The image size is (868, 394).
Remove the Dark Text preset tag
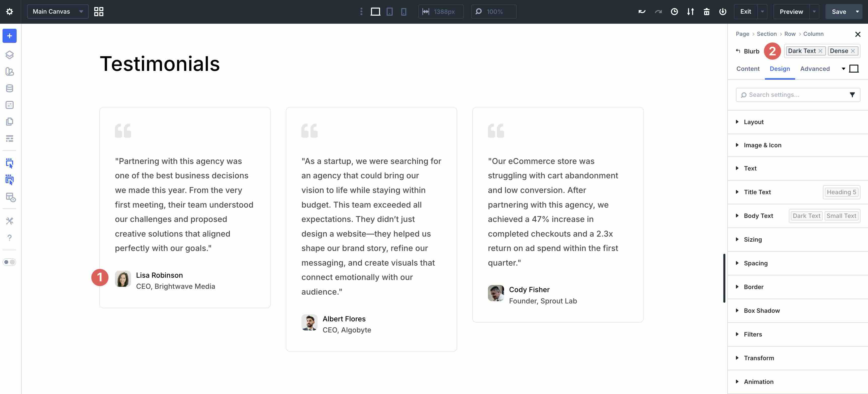(820, 51)
